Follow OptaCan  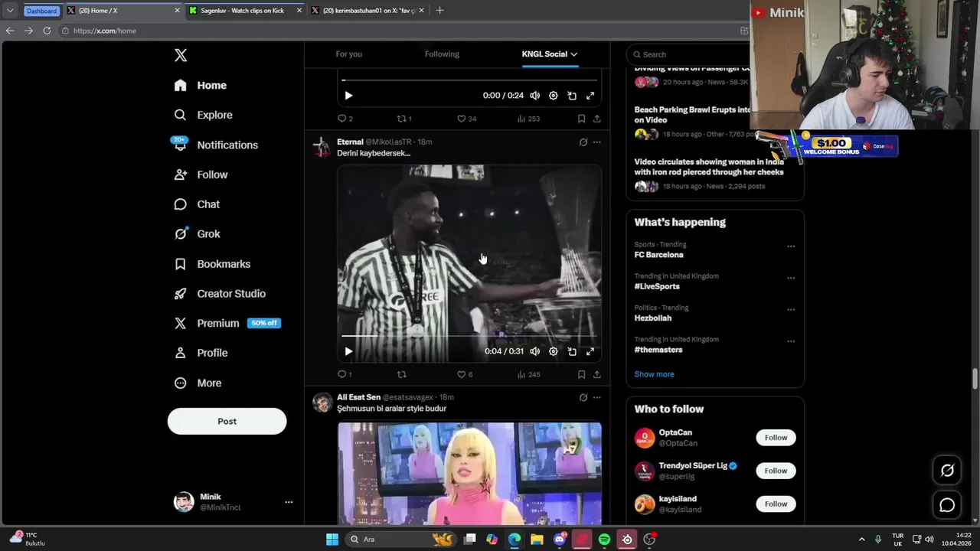click(776, 438)
